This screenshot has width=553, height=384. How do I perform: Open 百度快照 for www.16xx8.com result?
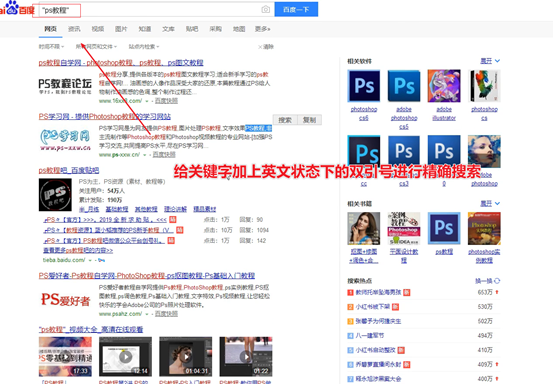point(166,101)
